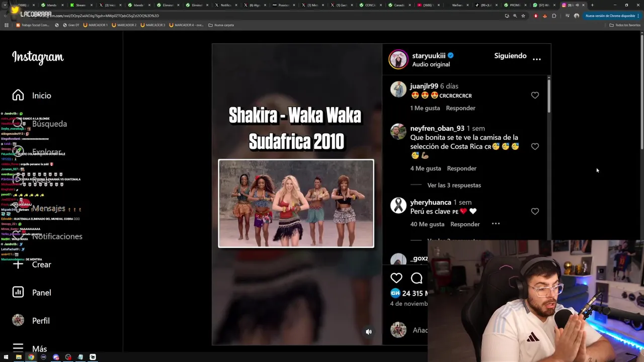Image resolution: width=644 pixels, height=362 pixels.
Task: Open options dots on yheryhuanca's comment
Action: pyautogui.click(x=496, y=224)
